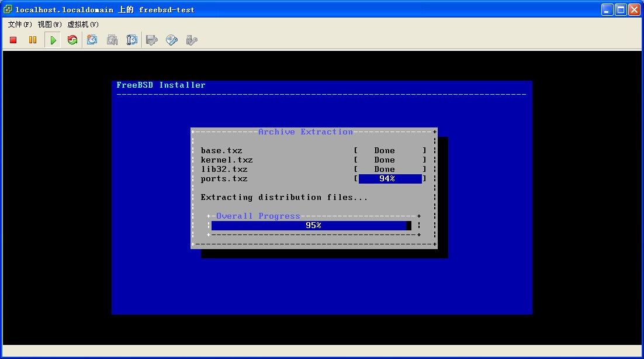Click the revert to snapshot icon
The height and width of the screenshot is (359, 644).
pos(112,40)
